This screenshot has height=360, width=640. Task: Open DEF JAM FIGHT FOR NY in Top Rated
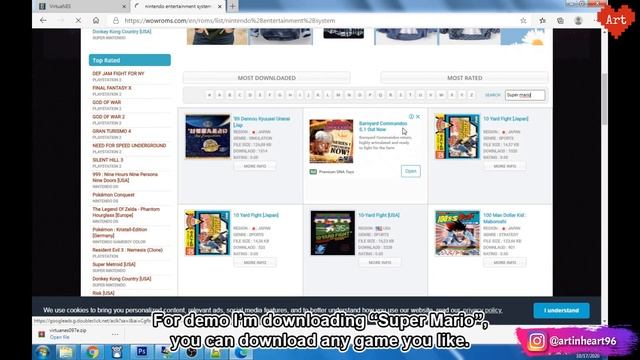pyautogui.click(x=118, y=73)
